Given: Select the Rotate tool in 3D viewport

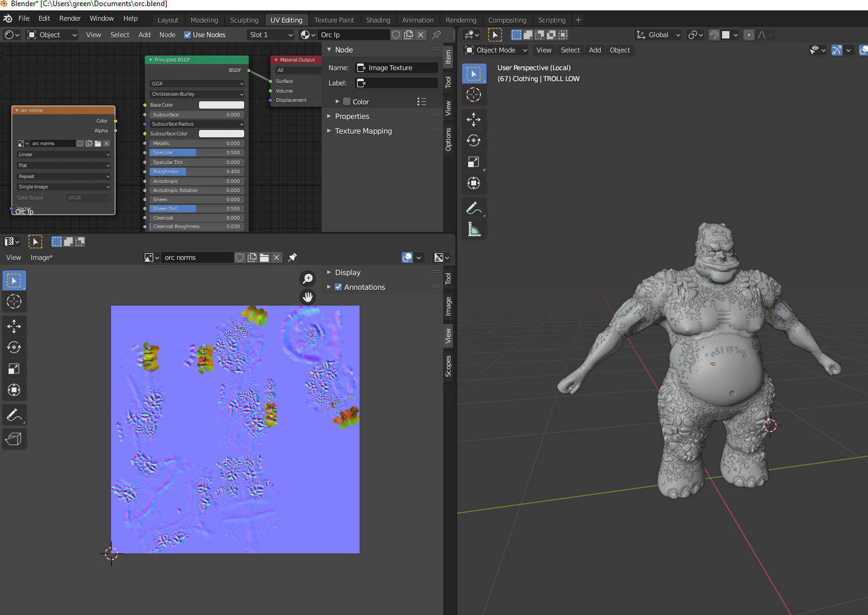Looking at the screenshot, I should 474,140.
